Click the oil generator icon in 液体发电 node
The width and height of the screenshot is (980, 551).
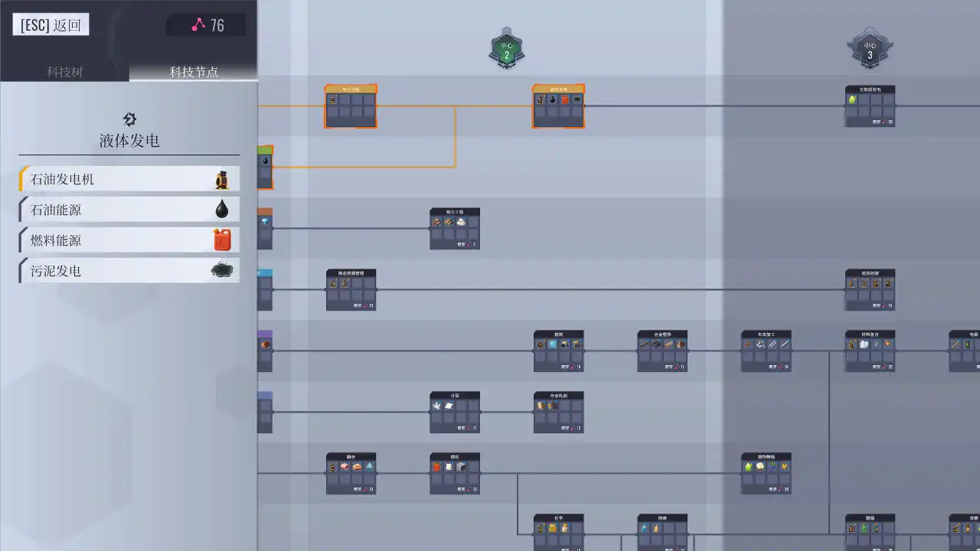(x=541, y=99)
